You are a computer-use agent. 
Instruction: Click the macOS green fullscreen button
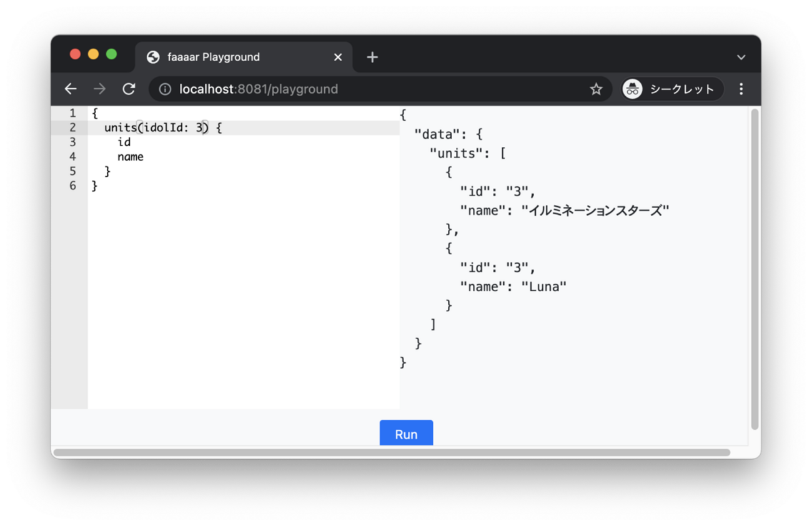(111, 54)
